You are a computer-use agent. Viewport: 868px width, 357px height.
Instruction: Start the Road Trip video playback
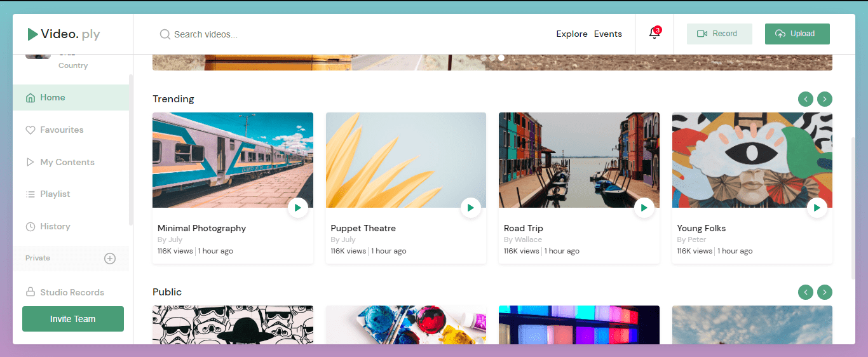[644, 208]
